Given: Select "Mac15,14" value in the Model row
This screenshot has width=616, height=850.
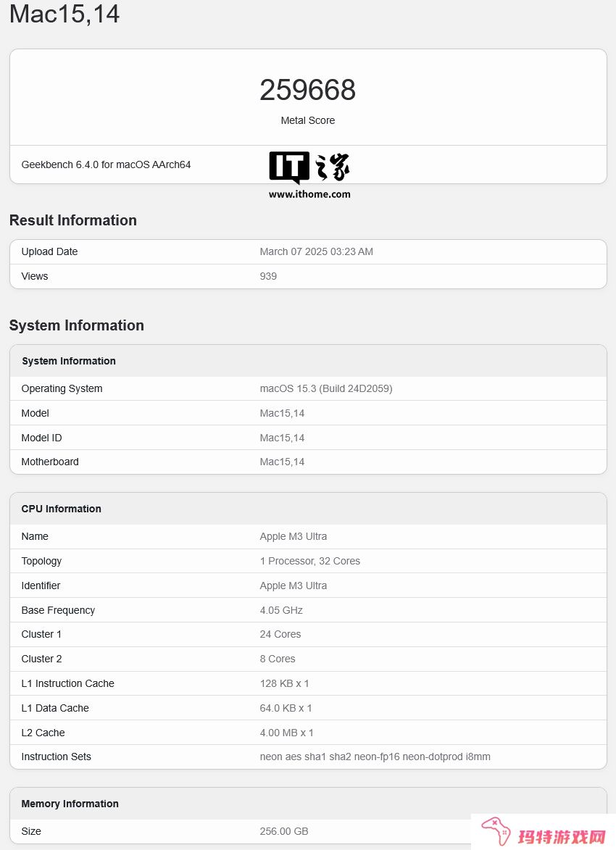Looking at the screenshot, I should (x=282, y=413).
